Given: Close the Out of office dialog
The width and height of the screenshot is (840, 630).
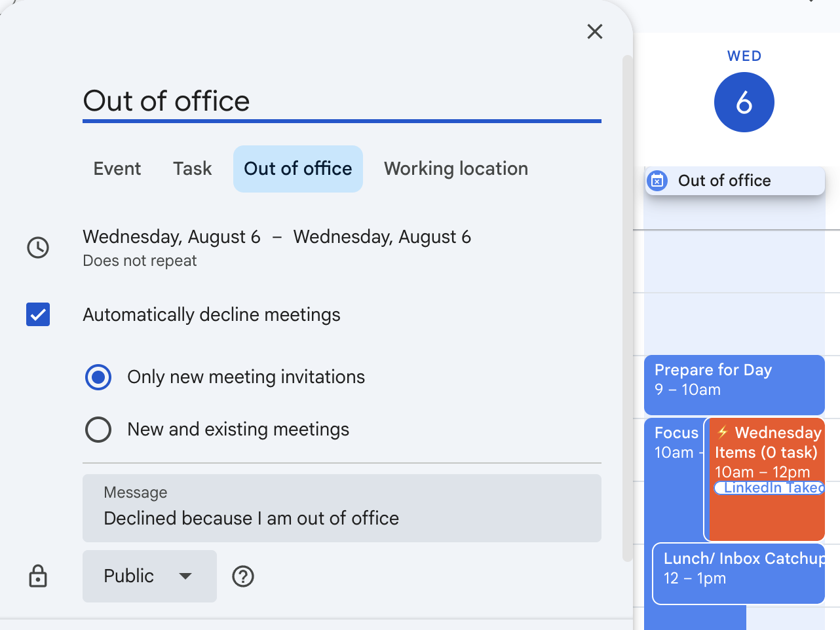Looking at the screenshot, I should point(594,31).
